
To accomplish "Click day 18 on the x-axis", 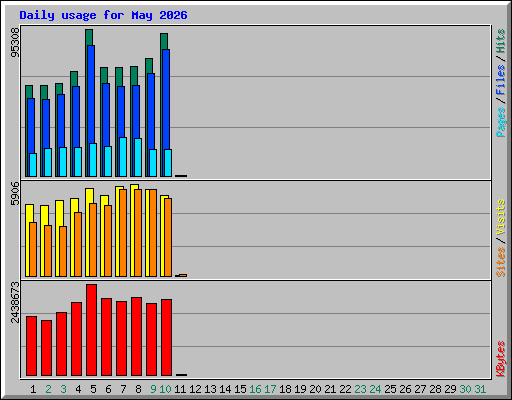I will click(x=285, y=389).
